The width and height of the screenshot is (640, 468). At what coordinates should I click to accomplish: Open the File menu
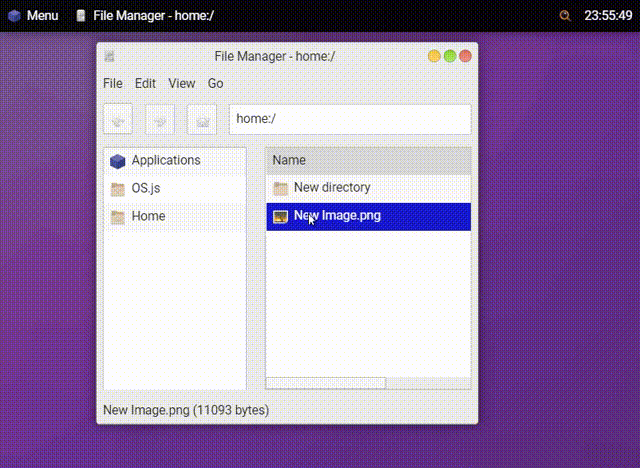click(x=113, y=83)
